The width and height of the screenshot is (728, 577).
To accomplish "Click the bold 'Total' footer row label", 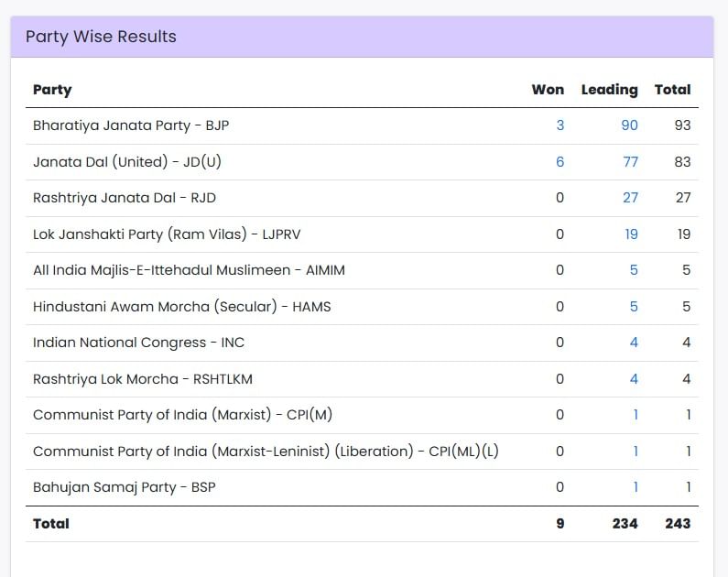I will (x=51, y=524).
